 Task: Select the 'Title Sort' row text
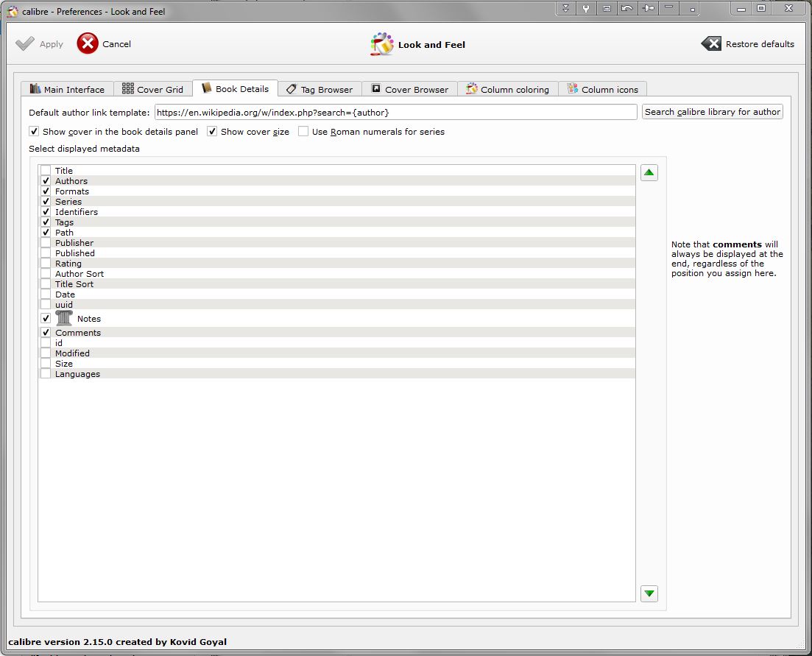[x=74, y=284]
